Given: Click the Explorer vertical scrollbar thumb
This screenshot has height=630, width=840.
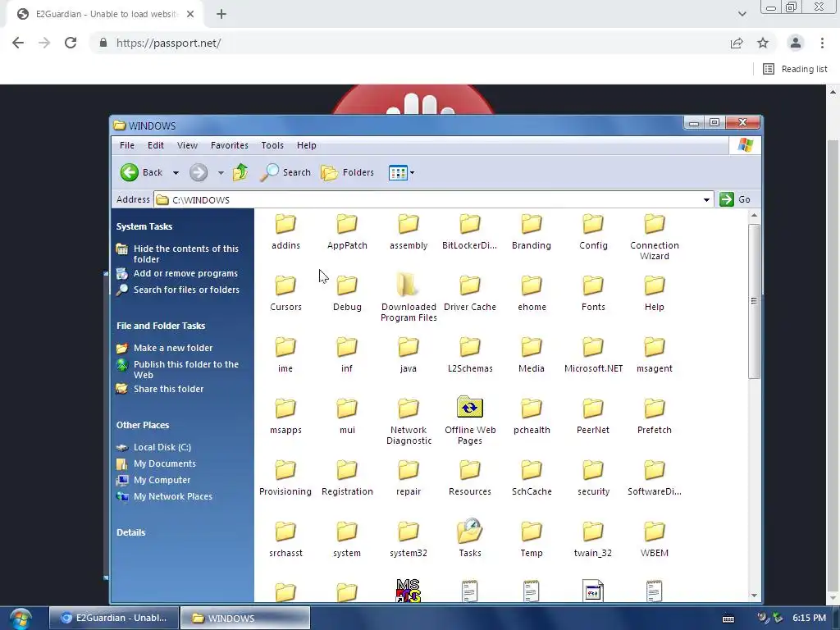Looking at the screenshot, I should pos(755,301).
